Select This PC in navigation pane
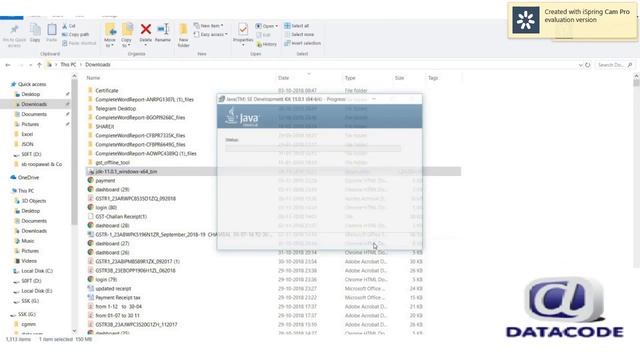The width and height of the screenshot is (640, 360). 26,191
